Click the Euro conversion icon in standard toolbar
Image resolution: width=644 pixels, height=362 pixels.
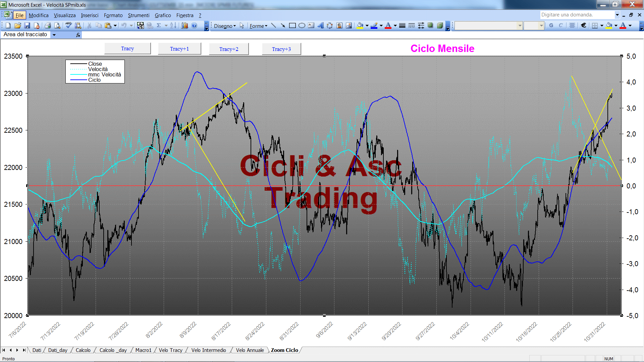tap(141, 25)
